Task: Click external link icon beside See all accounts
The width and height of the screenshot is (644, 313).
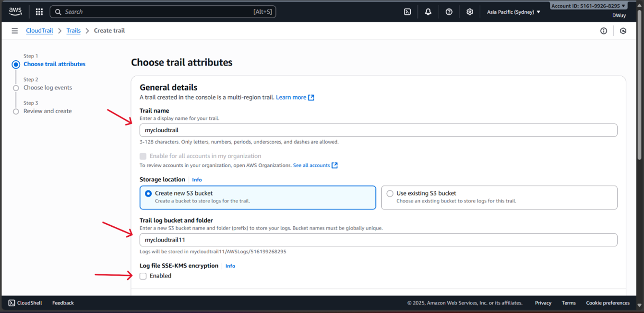Action: [335, 165]
